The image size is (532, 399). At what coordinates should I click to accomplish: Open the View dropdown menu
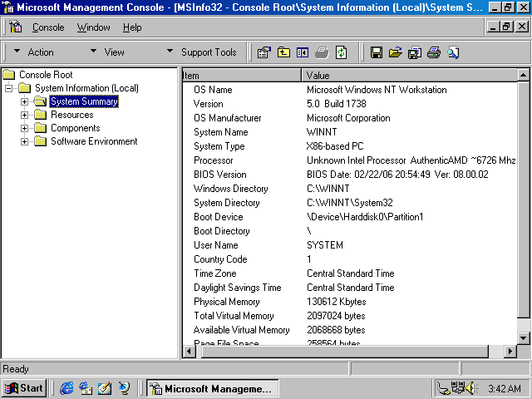107,52
